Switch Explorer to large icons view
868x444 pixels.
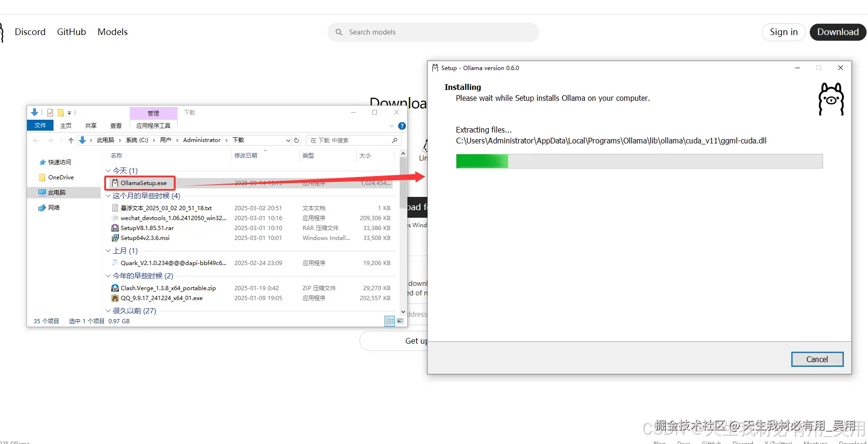[x=400, y=321]
